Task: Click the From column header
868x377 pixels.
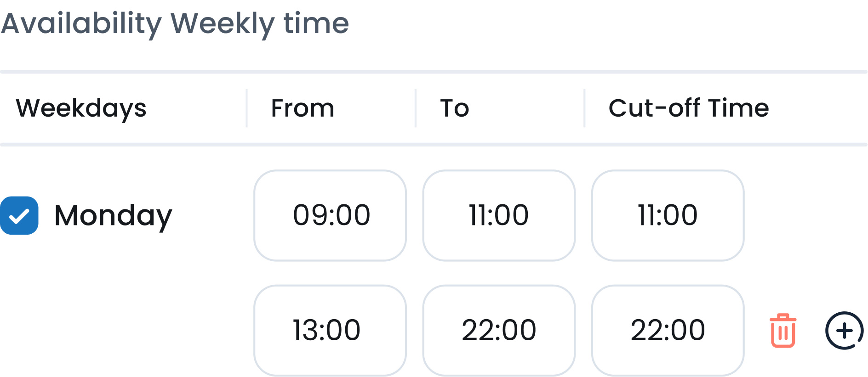Action: (302, 108)
